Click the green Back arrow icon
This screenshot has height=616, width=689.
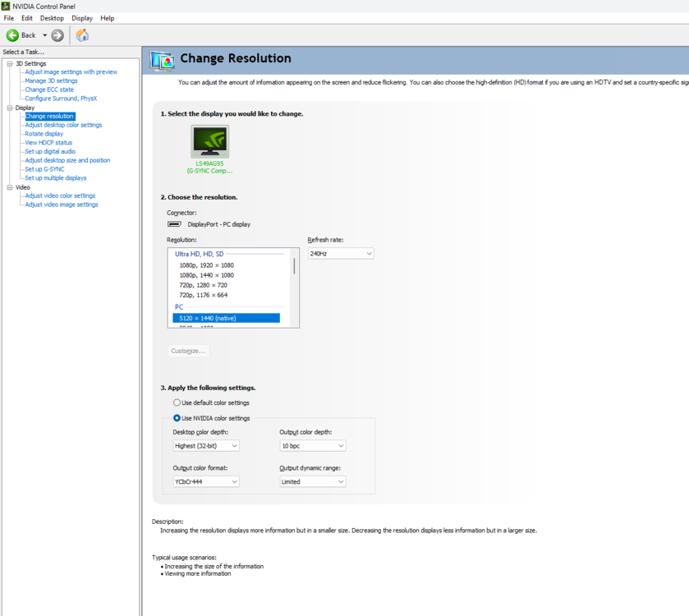pyautogui.click(x=12, y=35)
